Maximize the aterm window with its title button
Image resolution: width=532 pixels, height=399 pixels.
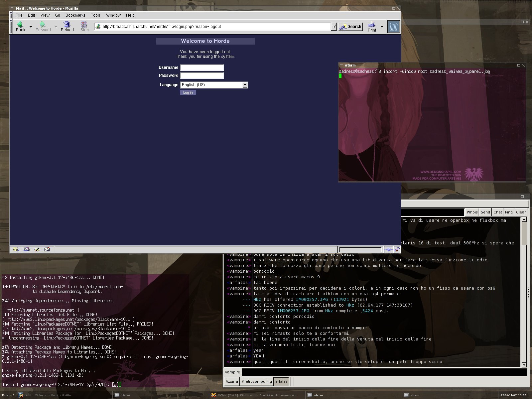click(x=518, y=65)
